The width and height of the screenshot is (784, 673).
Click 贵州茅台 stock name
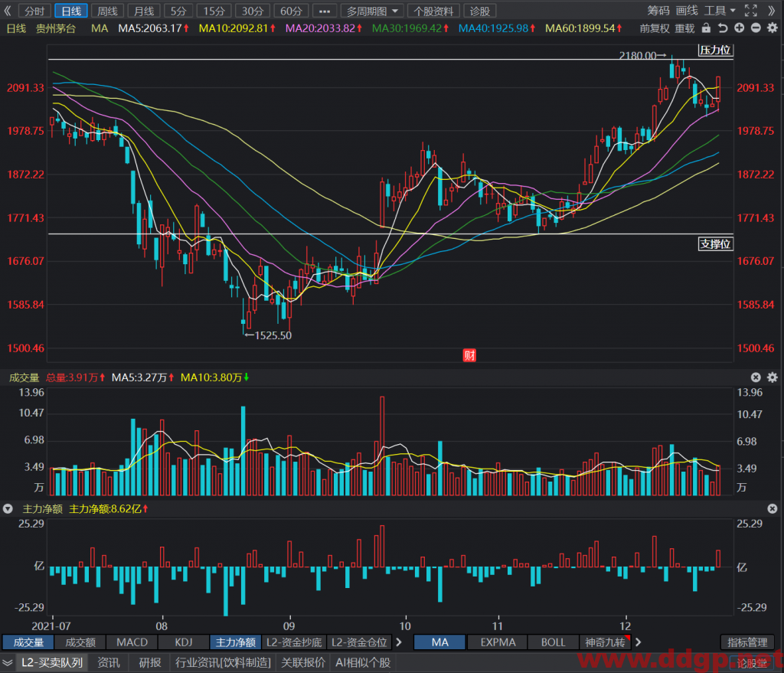point(55,28)
